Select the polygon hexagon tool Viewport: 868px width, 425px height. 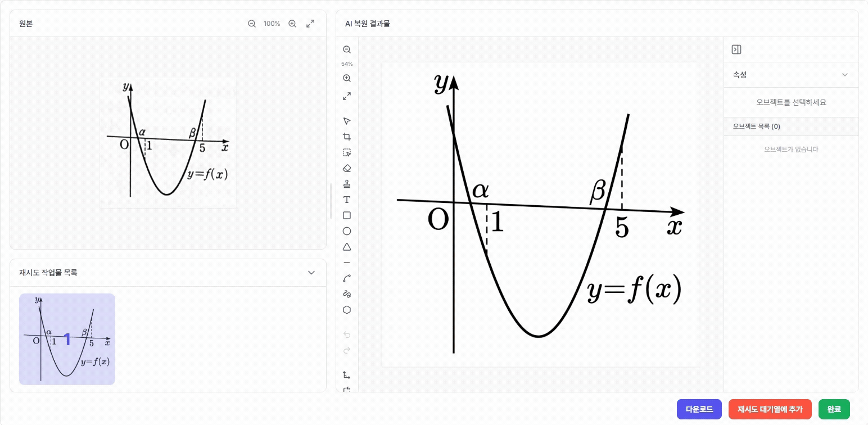pos(347,310)
